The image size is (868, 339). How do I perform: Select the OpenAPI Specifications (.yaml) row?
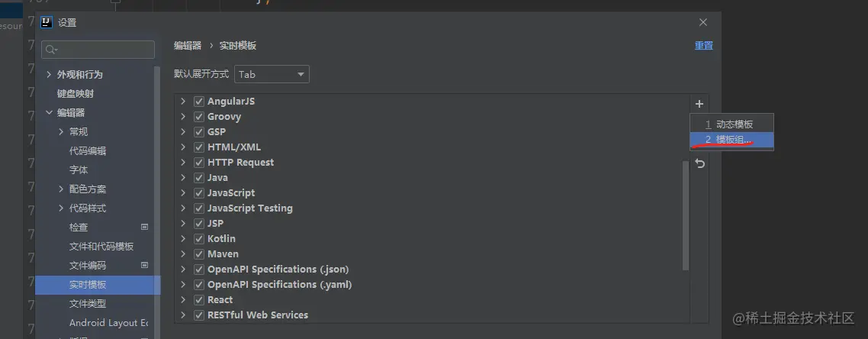432,285
